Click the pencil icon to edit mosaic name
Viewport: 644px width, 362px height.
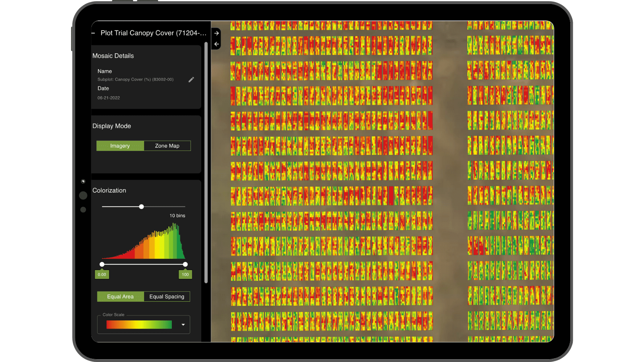[191, 80]
